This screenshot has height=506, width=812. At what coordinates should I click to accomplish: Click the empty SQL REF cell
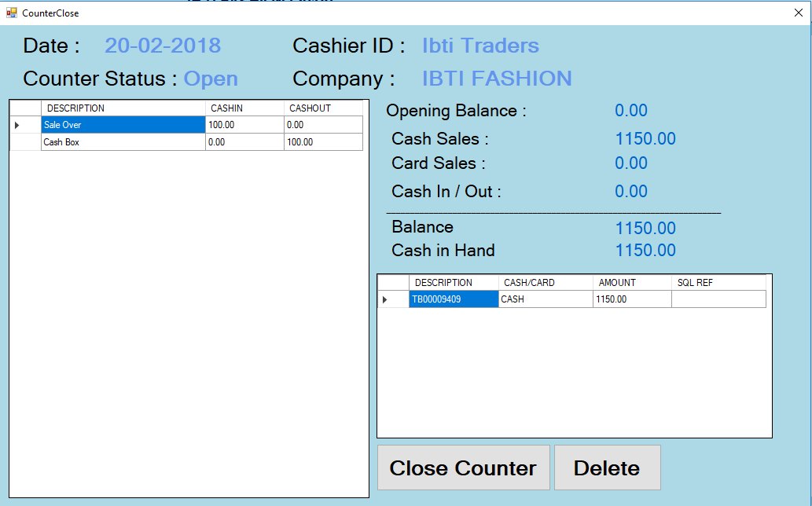(718, 299)
